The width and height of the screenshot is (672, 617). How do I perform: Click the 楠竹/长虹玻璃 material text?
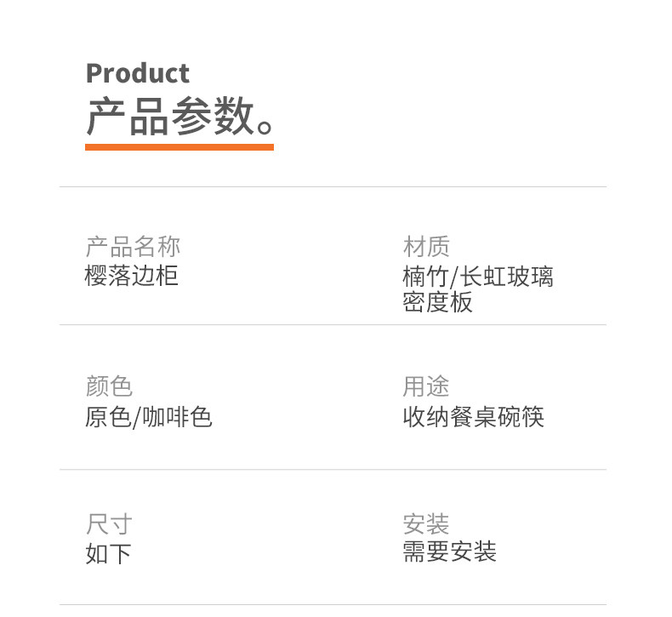[478, 277]
